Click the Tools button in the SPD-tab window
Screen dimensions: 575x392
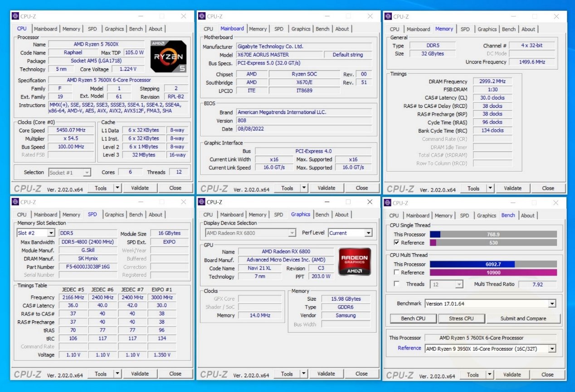tap(101, 374)
